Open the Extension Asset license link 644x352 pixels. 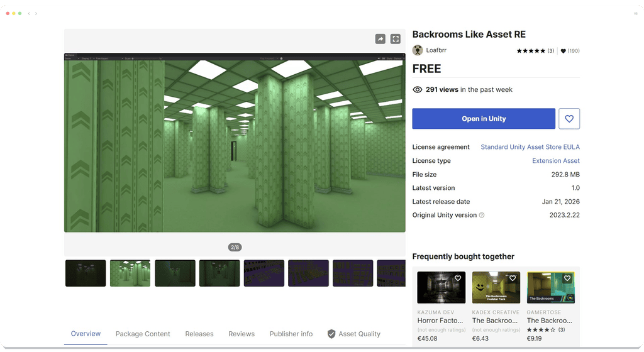pos(556,160)
